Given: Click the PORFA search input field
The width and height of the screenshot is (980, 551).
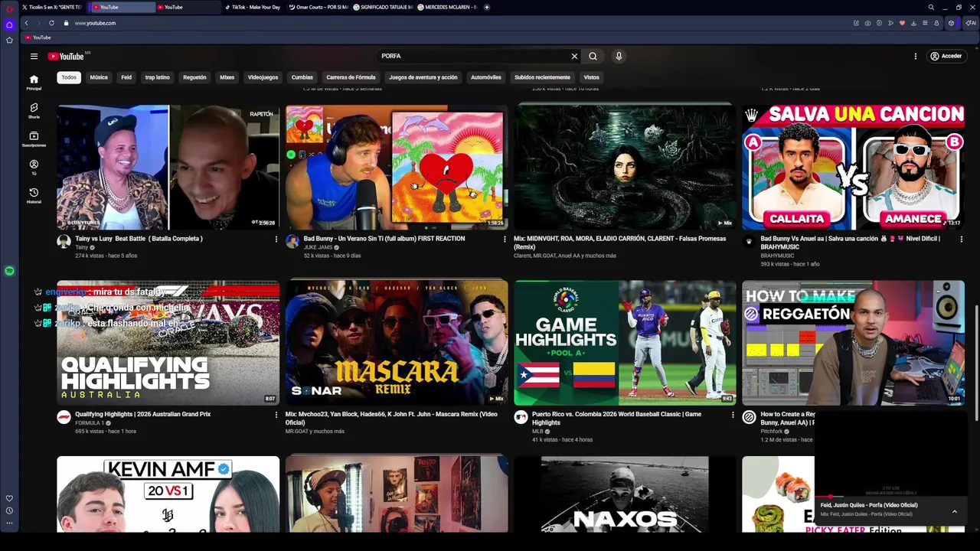Looking at the screenshot, I should click(x=473, y=56).
